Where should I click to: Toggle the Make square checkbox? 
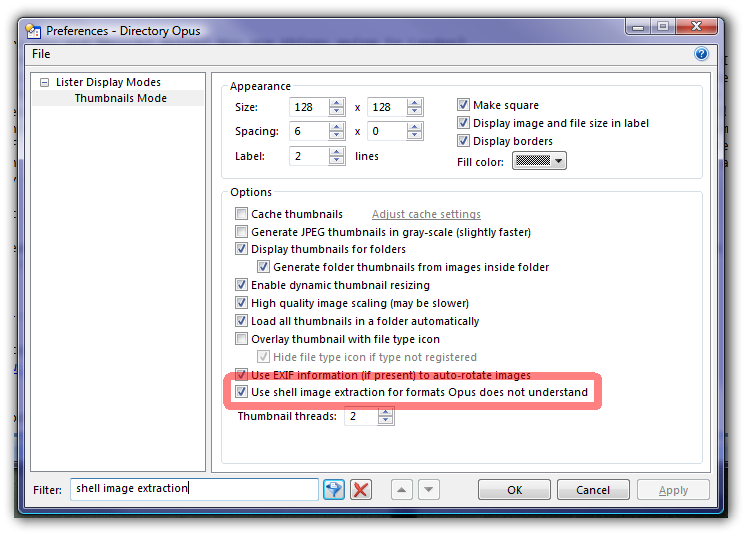[x=464, y=105]
